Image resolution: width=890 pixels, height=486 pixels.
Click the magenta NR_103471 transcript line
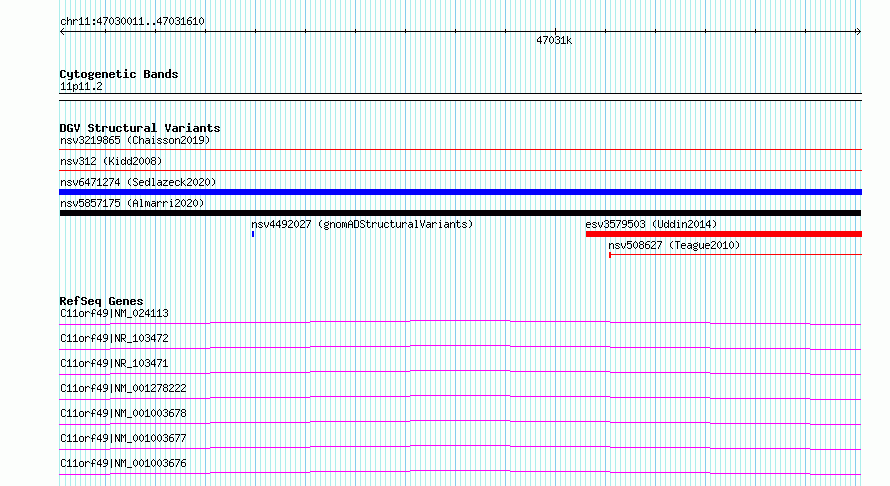[460, 372]
